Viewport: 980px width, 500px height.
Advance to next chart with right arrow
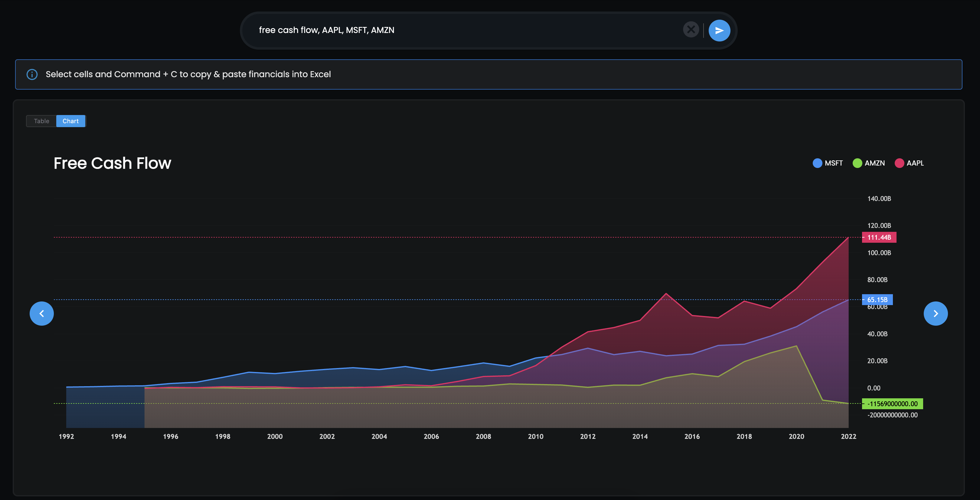pyautogui.click(x=936, y=313)
